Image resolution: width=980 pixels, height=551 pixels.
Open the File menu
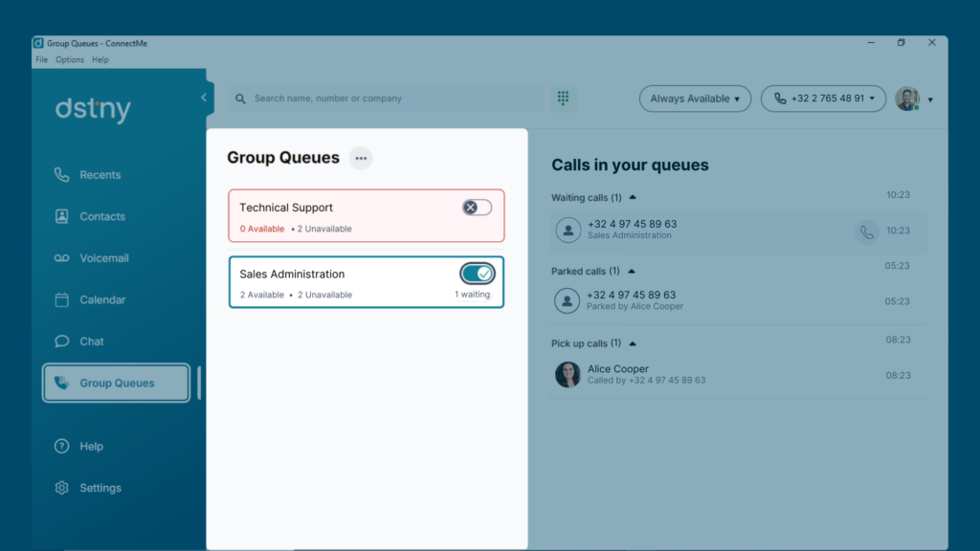(41, 60)
